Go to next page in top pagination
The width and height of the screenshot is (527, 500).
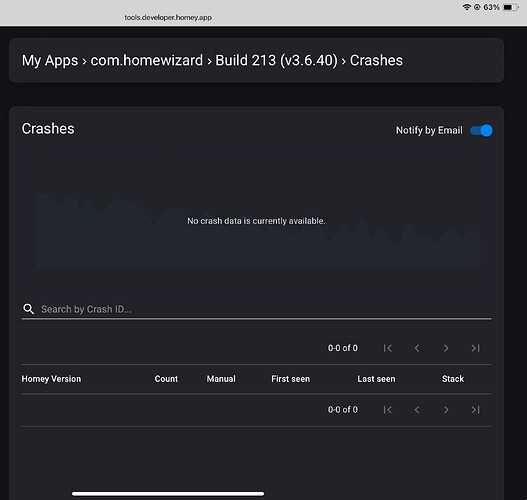[x=446, y=348]
